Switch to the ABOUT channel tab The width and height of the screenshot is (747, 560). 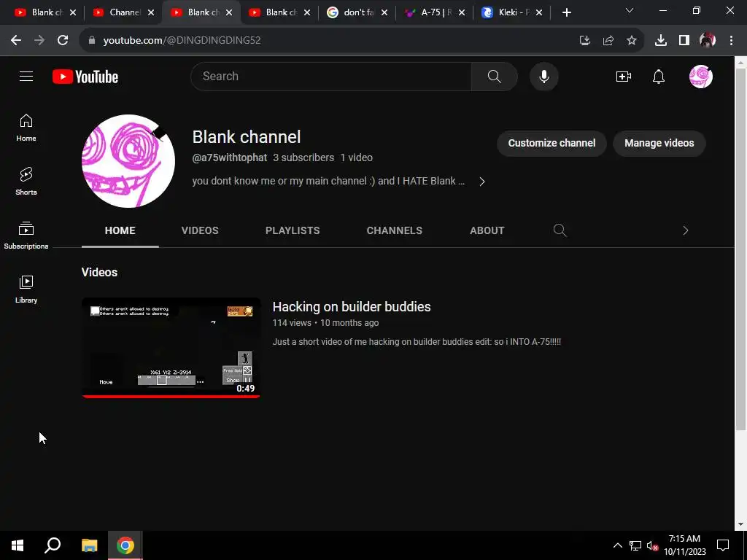(487, 230)
